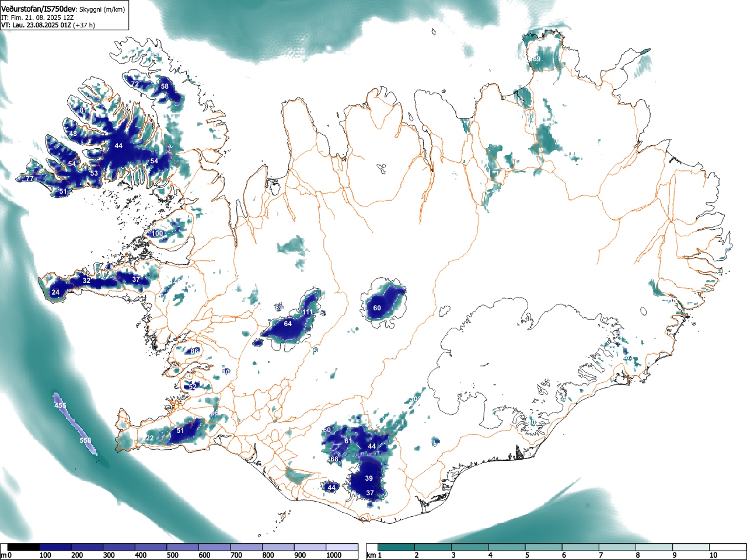747x560 pixels.
Task: Click the "500" tick on the meter legend
Action: click(172, 555)
